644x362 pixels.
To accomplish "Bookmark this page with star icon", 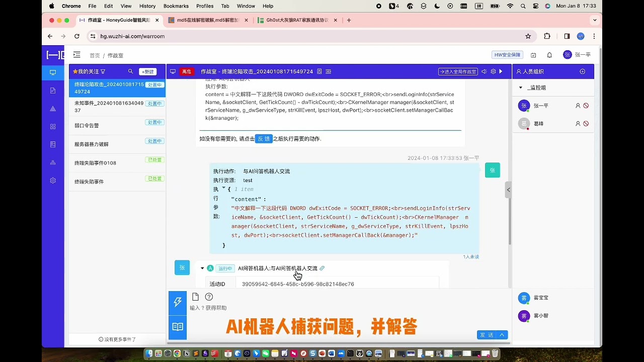I will point(528,36).
